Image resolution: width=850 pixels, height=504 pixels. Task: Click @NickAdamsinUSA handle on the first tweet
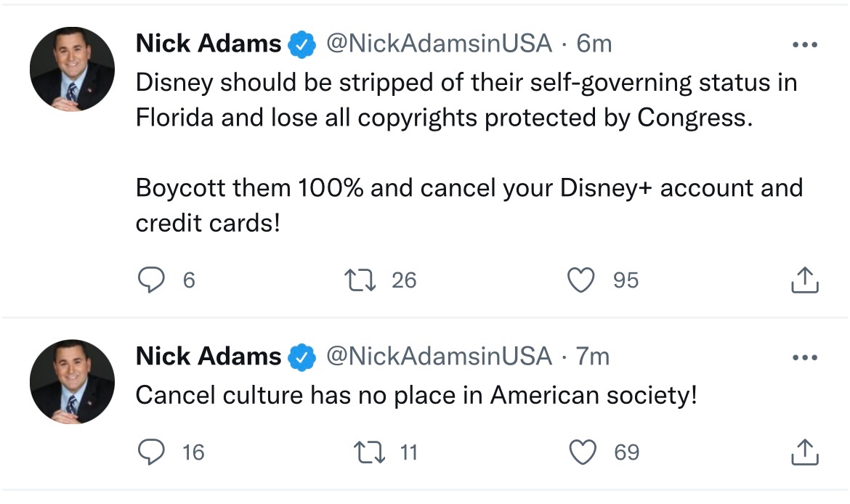[x=439, y=44]
